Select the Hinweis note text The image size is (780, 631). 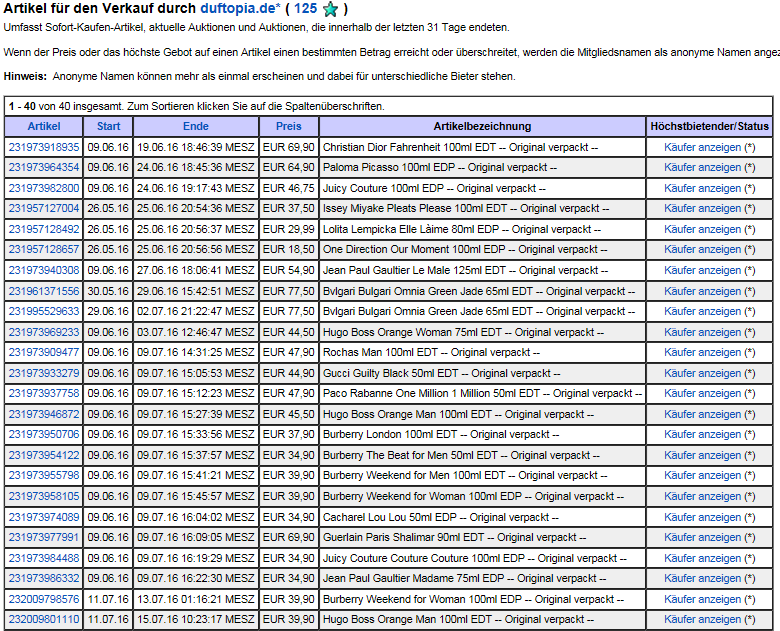coord(260,77)
